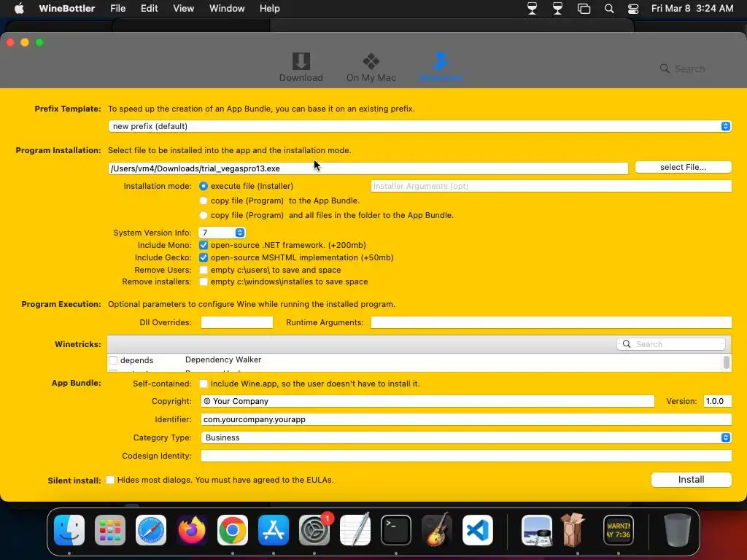Image resolution: width=747 pixels, height=560 pixels.
Task: Launch GarageBand from the dock
Action: tap(436, 530)
